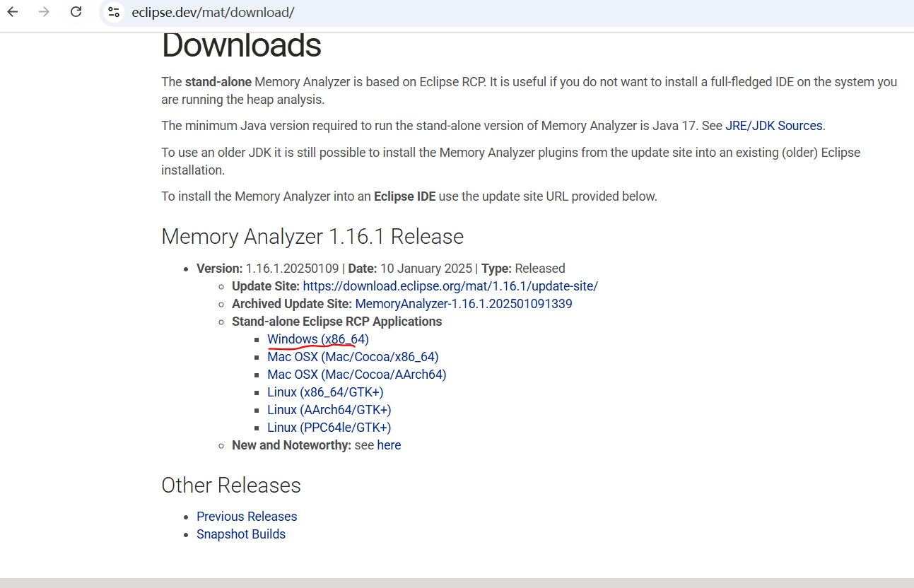Open the Previous Releases link

pos(247,517)
